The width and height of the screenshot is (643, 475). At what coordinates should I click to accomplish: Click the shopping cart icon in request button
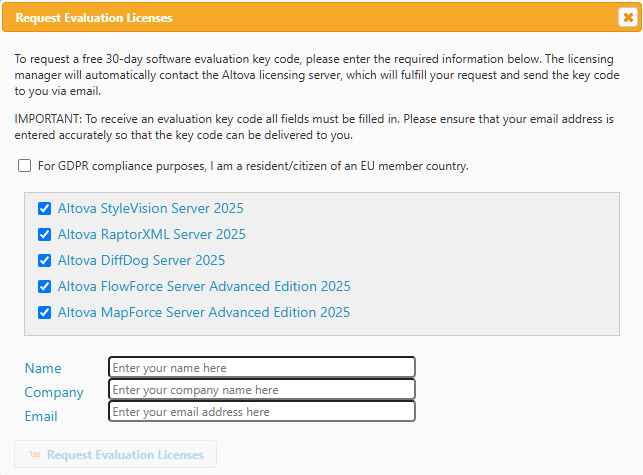[35, 455]
